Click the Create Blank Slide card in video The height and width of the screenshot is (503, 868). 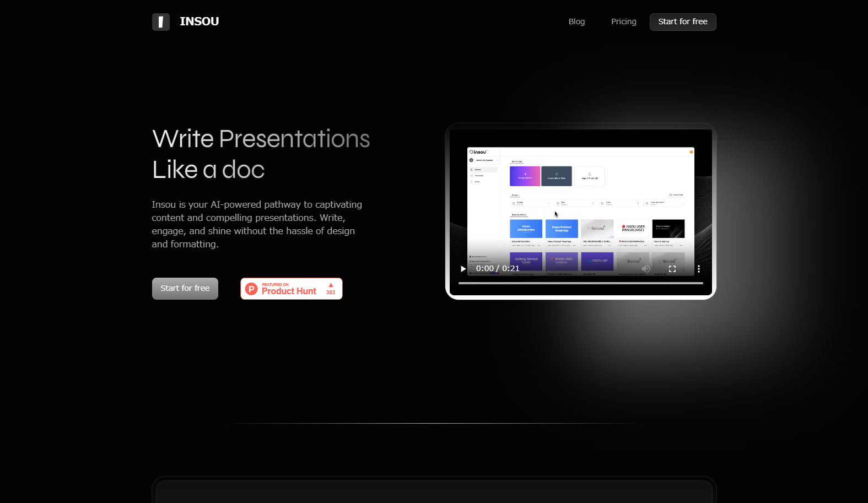pyautogui.click(x=556, y=176)
